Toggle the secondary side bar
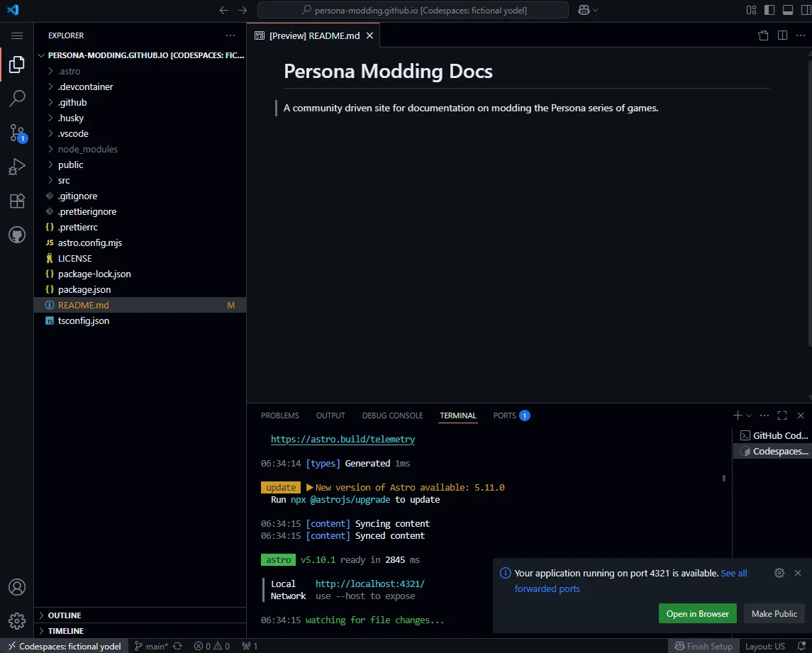Screen dimensions: 812x653 click(806, 10)
